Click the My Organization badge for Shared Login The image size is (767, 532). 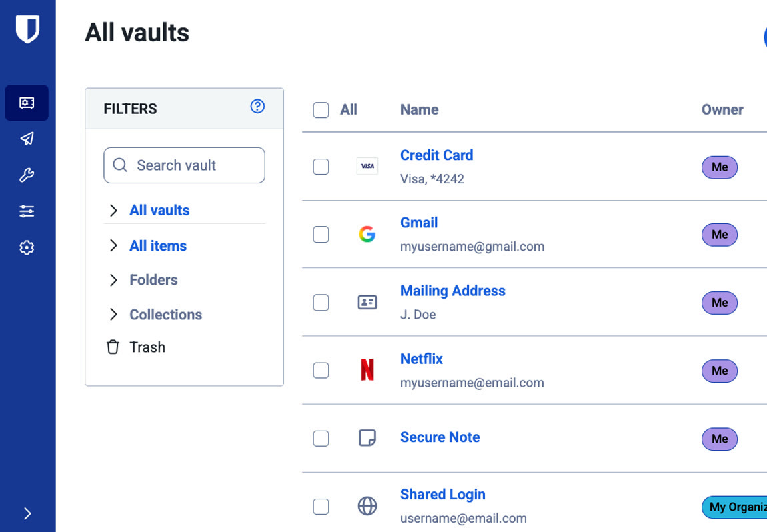735,507
